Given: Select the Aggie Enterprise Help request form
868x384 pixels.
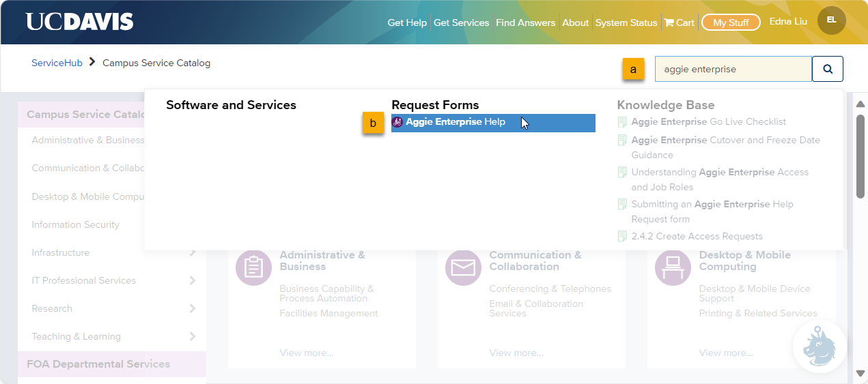Looking at the screenshot, I should pyautogui.click(x=456, y=122).
